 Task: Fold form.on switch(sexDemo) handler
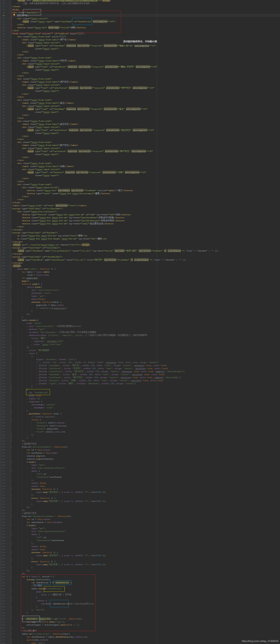11,447
